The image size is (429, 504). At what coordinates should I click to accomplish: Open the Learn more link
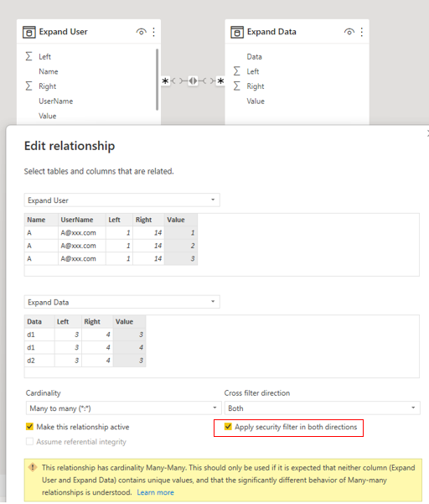pos(155,492)
